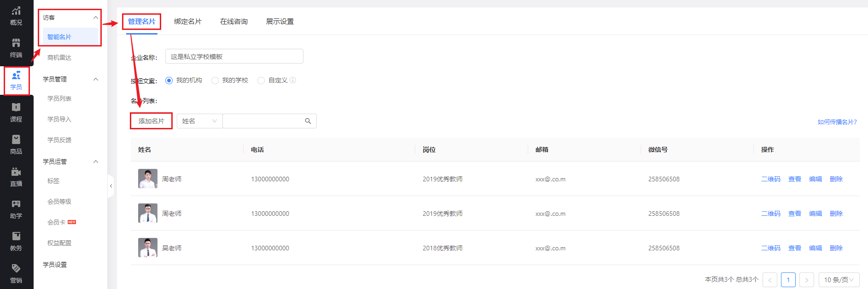Click 编辑 for first 周老师 row
868x289 pixels.
816,179
